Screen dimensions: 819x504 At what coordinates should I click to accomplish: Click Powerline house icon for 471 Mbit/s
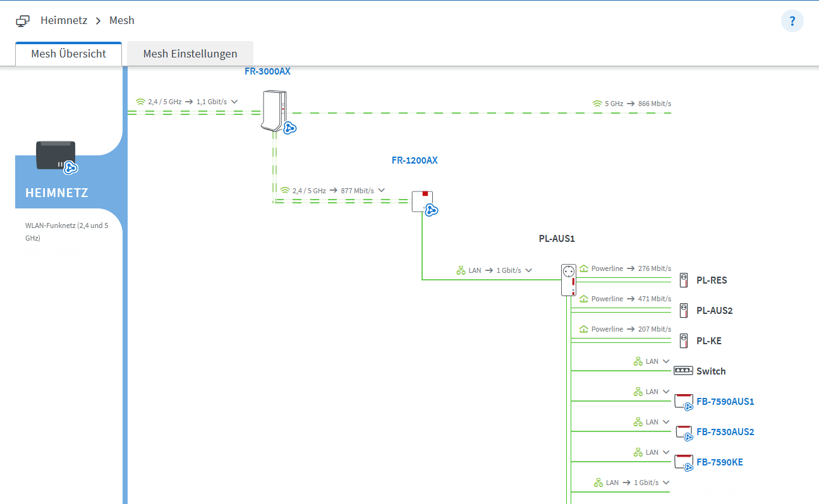584,299
